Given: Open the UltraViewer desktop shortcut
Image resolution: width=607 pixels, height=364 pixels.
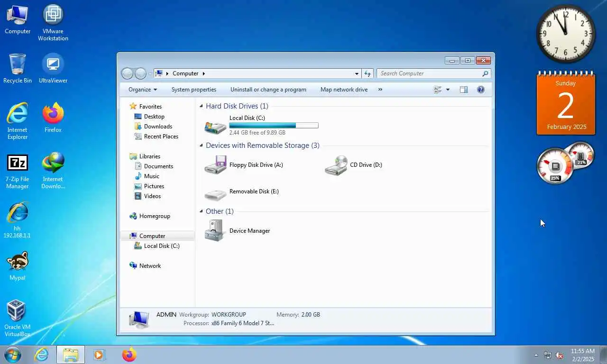Looking at the screenshot, I should pyautogui.click(x=53, y=68).
